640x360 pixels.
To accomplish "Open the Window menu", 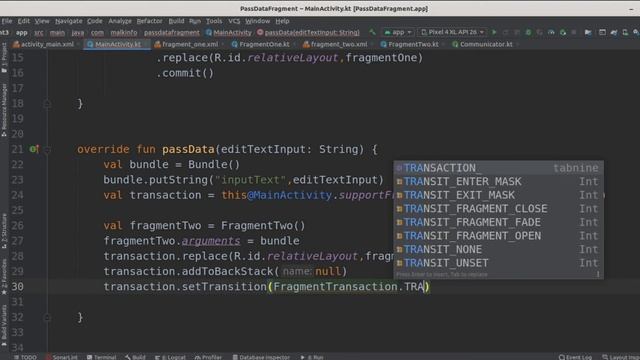I will click(258, 21).
